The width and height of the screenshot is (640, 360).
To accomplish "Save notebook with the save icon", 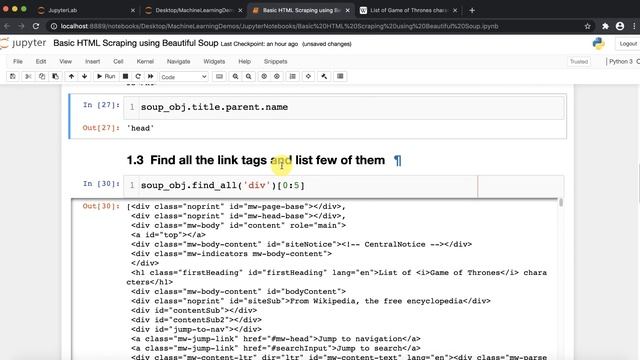I will 13,76.
